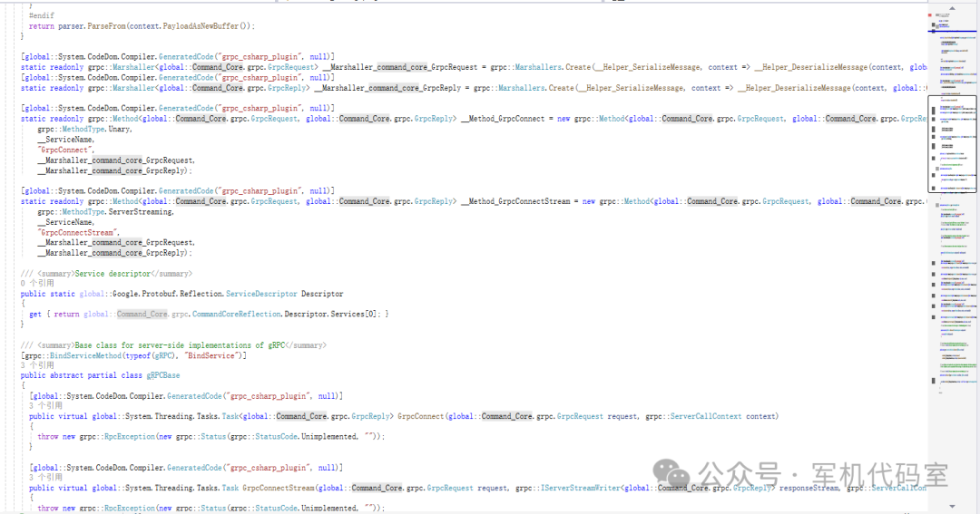The image size is (980, 514).
Task: Click the GrpcConnectStream virtual method name
Action: pos(279,488)
